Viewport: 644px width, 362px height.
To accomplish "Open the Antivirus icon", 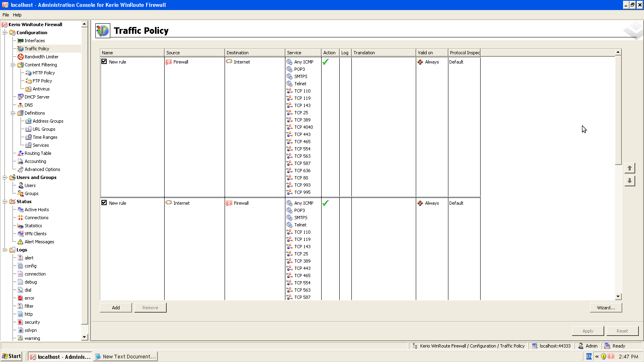I will (x=29, y=89).
